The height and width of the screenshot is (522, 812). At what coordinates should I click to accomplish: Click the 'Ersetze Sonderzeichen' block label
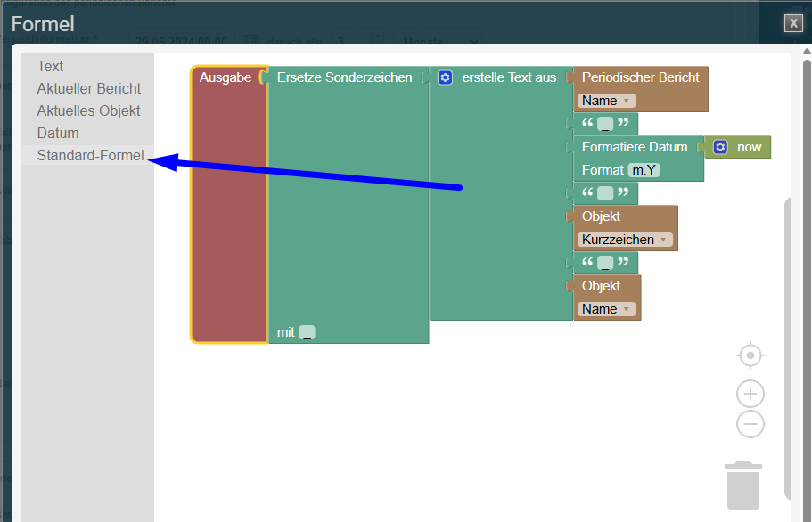[x=344, y=77]
